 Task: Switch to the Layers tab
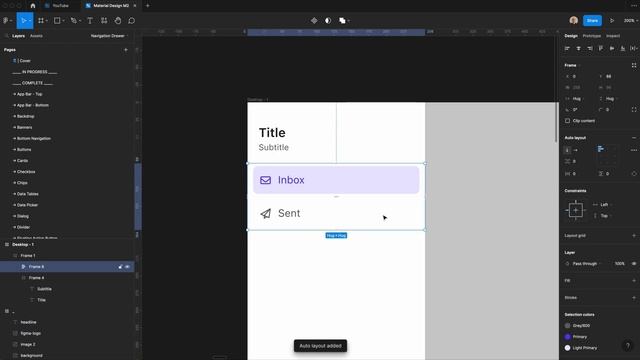click(x=18, y=36)
